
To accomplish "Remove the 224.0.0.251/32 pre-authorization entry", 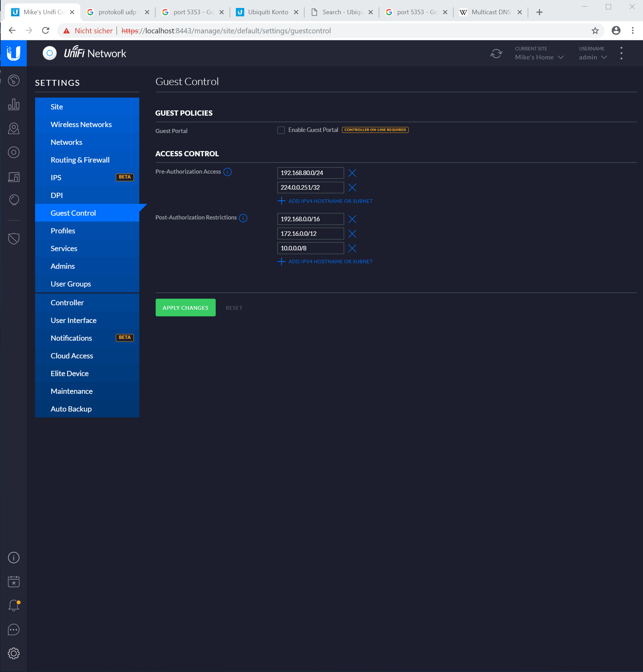I will [x=352, y=188].
